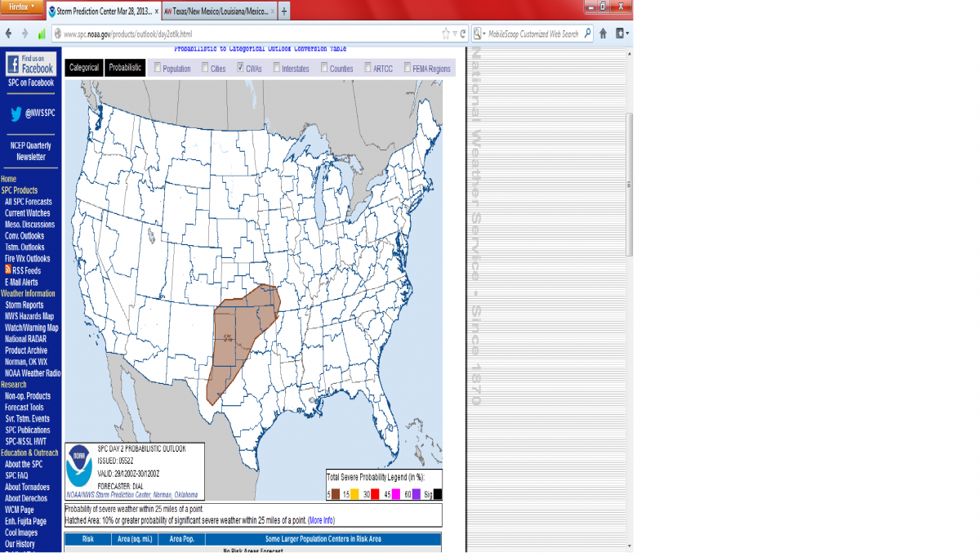Open the URL history dropdown arrow
The width and height of the screenshot is (980, 557).
[x=455, y=34]
